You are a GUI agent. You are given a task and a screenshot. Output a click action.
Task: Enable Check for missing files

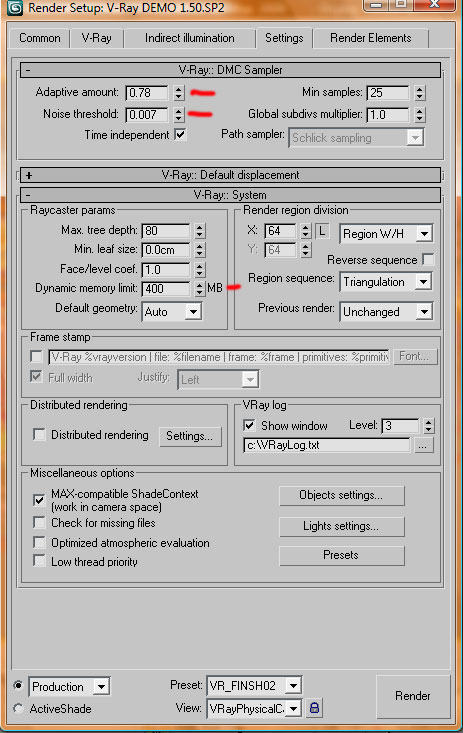point(39,522)
